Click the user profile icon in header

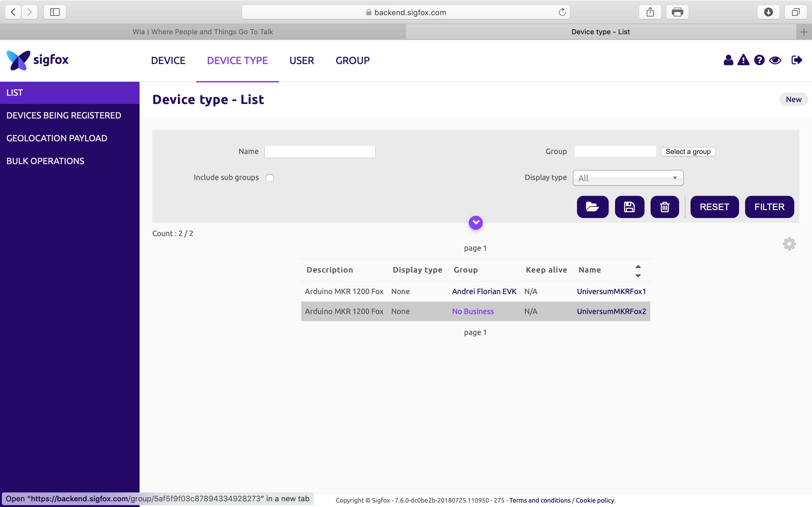728,60
